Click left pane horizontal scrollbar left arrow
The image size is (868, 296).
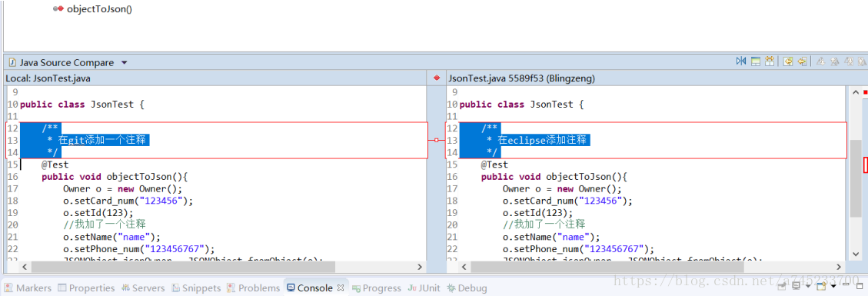coord(25,267)
